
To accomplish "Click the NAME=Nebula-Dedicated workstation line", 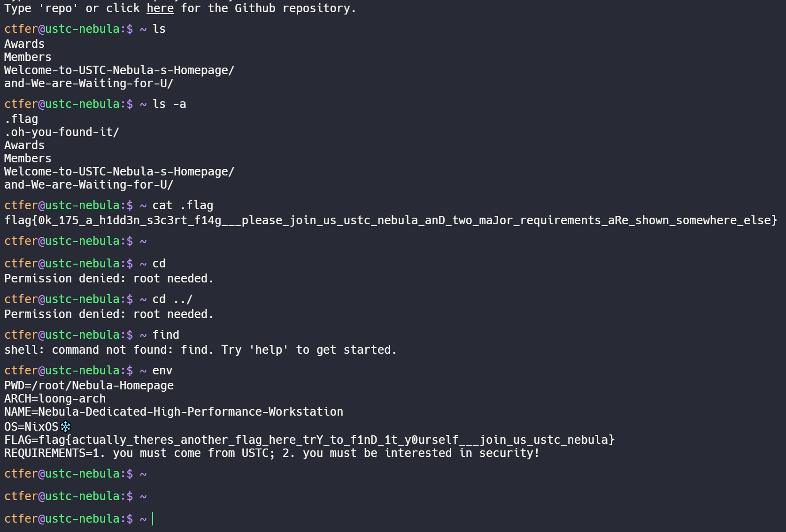I will click(174, 412).
